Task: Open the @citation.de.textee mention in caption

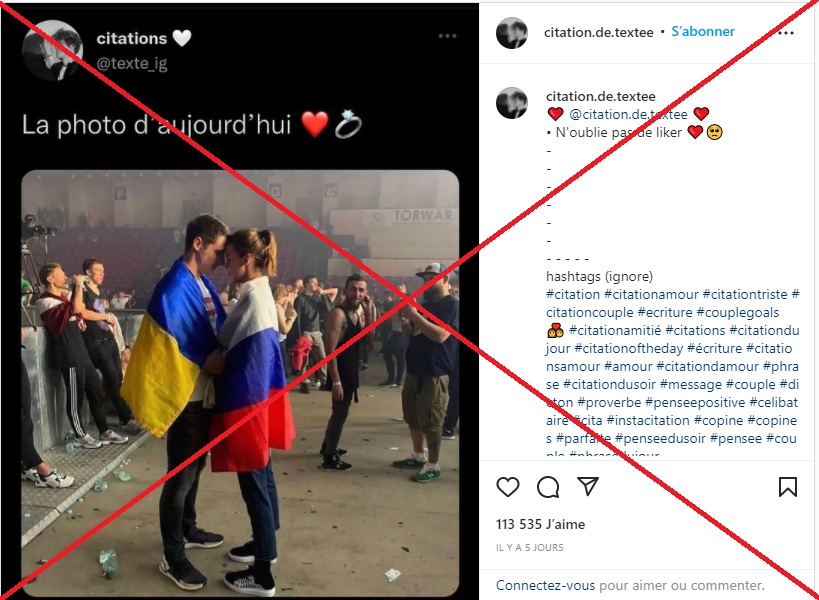Action: tap(628, 114)
